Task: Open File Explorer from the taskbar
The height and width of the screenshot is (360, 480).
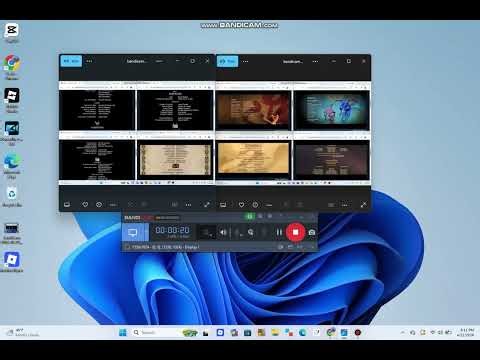Action: tap(275, 332)
